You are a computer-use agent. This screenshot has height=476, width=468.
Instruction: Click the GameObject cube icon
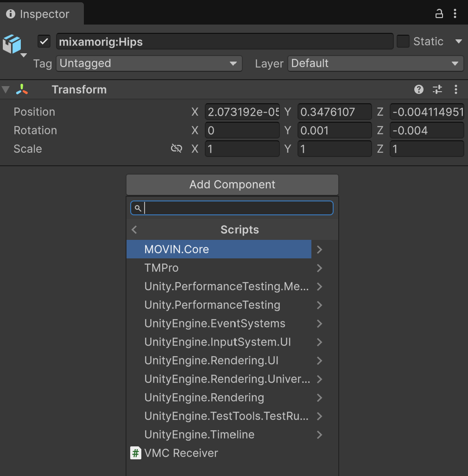tap(12, 44)
